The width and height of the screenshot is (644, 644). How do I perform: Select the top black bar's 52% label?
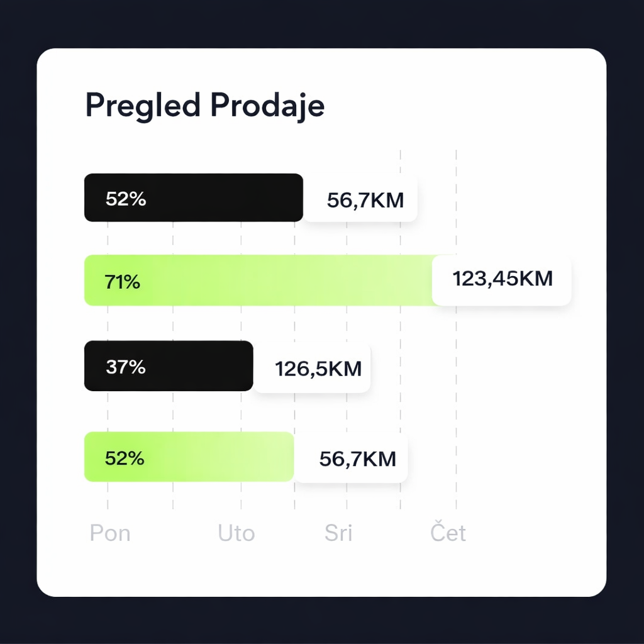(126, 199)
